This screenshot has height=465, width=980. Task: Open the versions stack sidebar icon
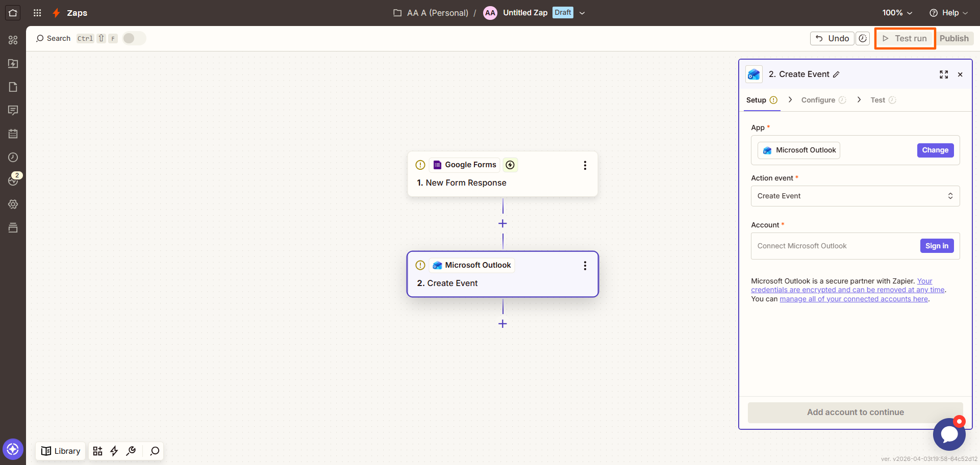pyautogui.click(x=13, y=227)
